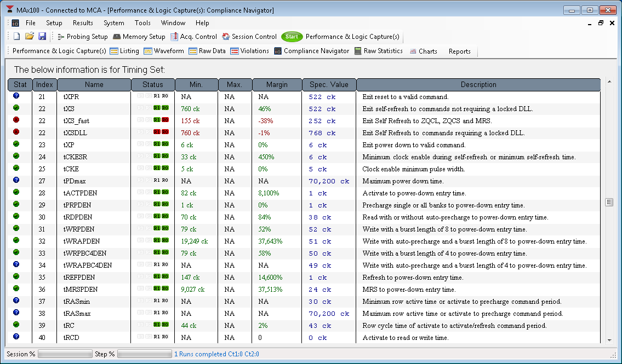Open the Results menu
Screen dimensions: 622x364
(x=83, y=23)
